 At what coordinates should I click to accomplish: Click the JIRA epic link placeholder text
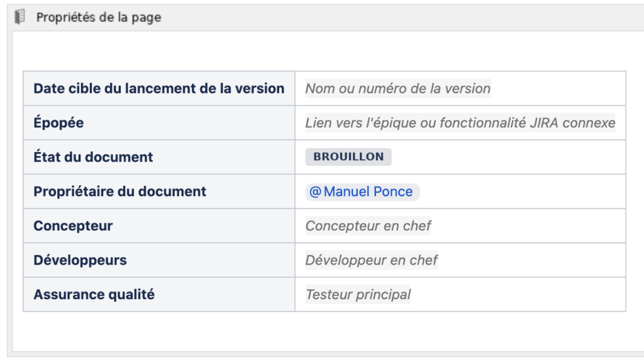(460, 123)
